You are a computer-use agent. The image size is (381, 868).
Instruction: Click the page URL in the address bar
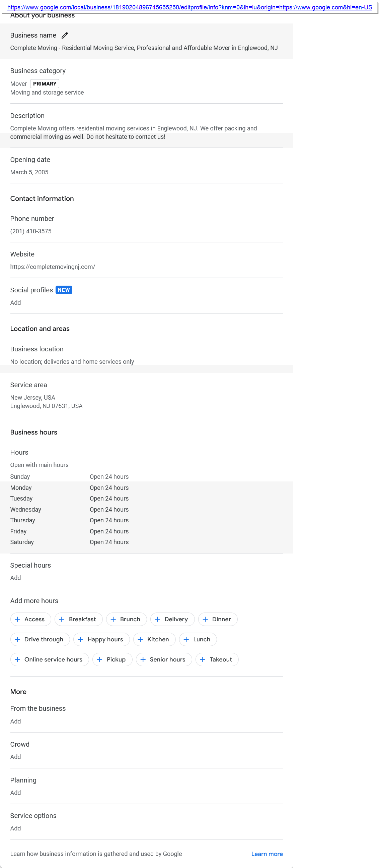189,7
